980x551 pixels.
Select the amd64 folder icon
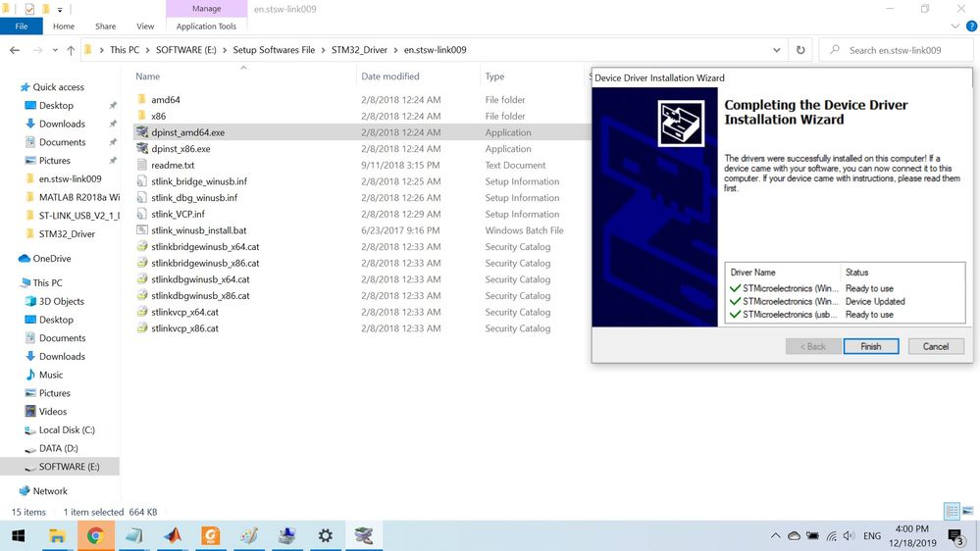(142, 99)
